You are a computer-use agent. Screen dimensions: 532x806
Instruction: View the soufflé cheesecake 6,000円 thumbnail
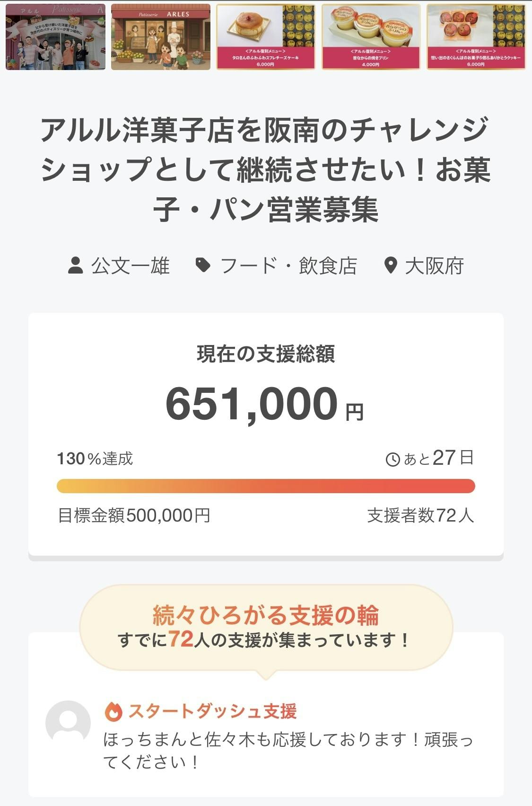point(266,37)
